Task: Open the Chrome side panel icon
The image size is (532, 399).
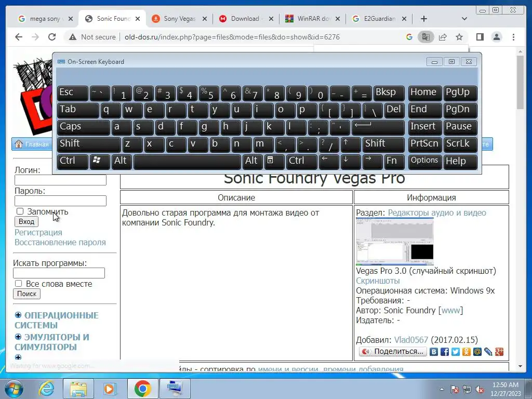Action: tap(480, 37)
